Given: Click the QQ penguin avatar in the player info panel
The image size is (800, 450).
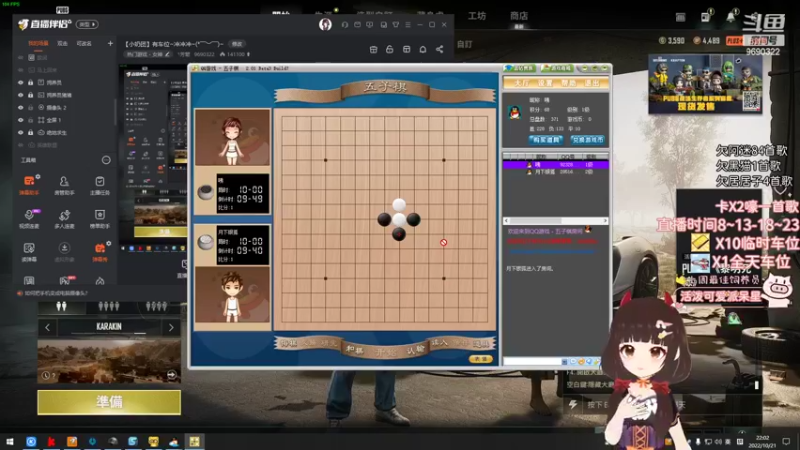Looking at the screenshot, I should (515, 112).
